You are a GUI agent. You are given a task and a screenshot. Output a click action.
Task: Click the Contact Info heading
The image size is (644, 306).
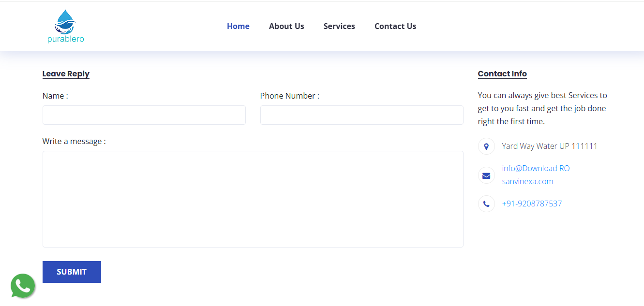point(502,74)
